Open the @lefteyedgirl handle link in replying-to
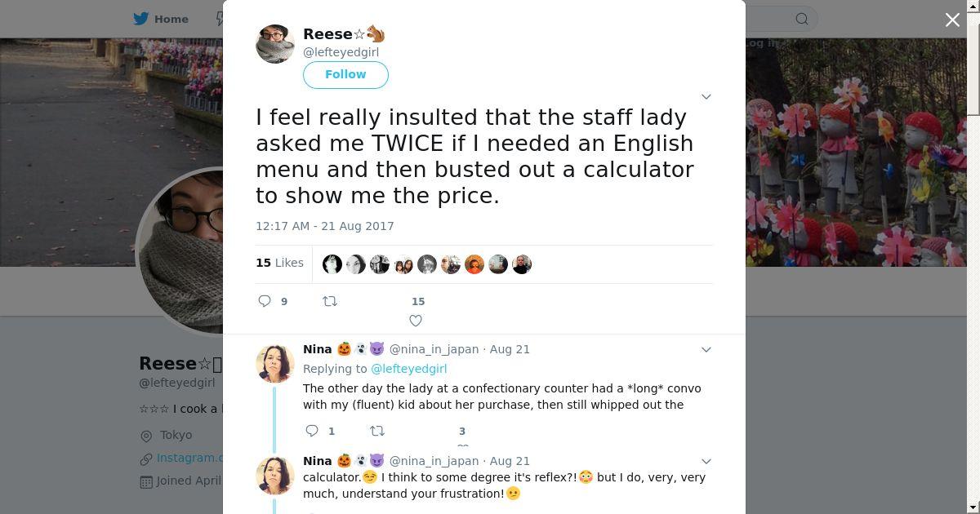 click(408, 369)
